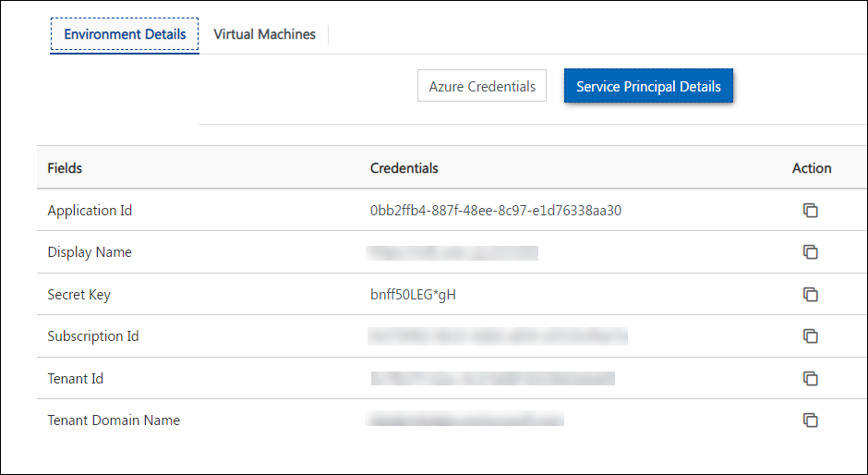Copy the Subscription Id value
The height and width of the screenshot is (475, 868).
coord(811,335)
